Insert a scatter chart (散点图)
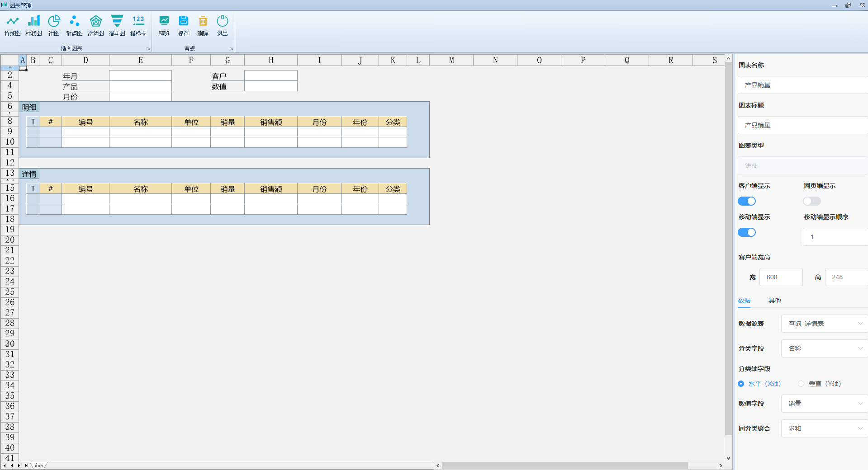Screen dimensions: 868x470 pos(74,25)
